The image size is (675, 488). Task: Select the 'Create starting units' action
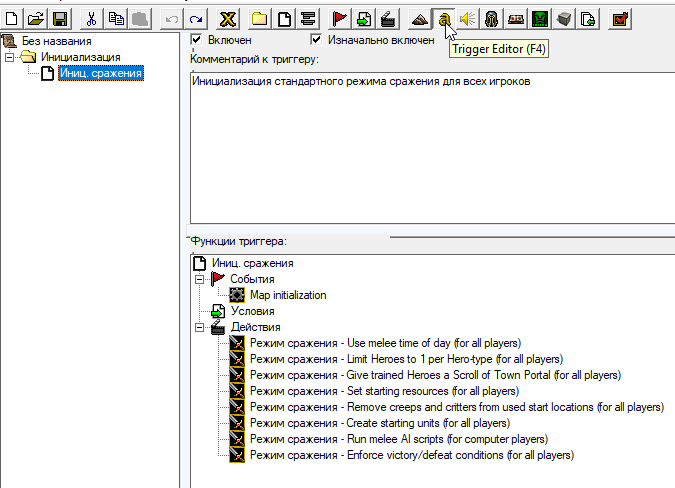380,423
